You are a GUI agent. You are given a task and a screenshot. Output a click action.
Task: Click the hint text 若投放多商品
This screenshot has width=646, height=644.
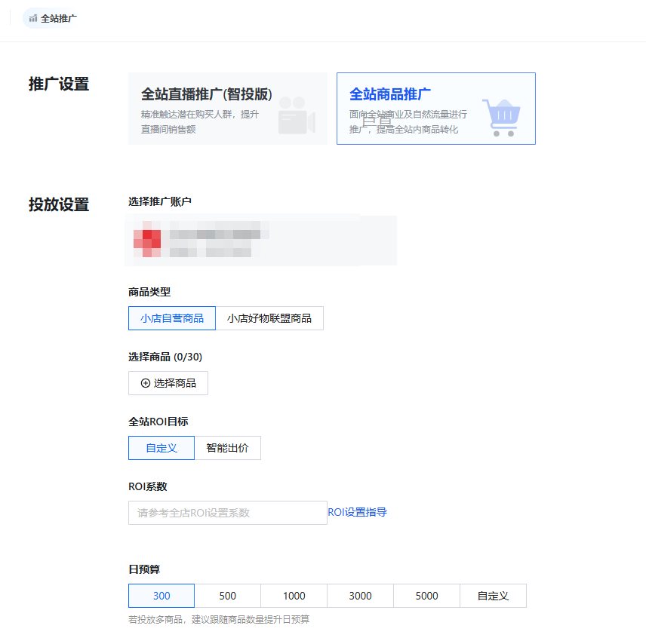[219, 620]
